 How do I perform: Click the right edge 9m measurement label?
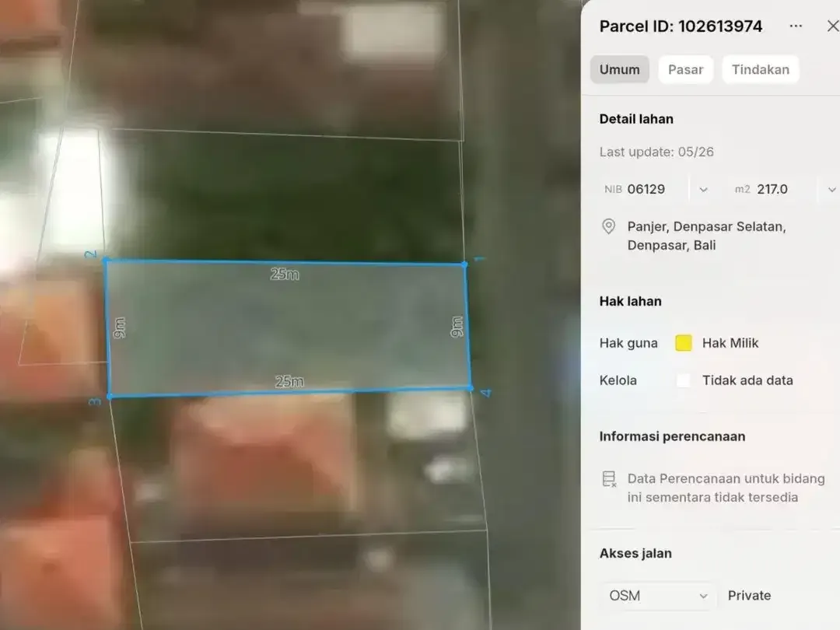click(x=457, y=326)
